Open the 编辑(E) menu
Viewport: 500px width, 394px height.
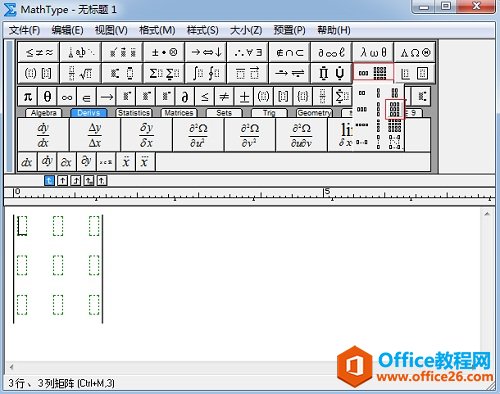click(x=67, y=30)
